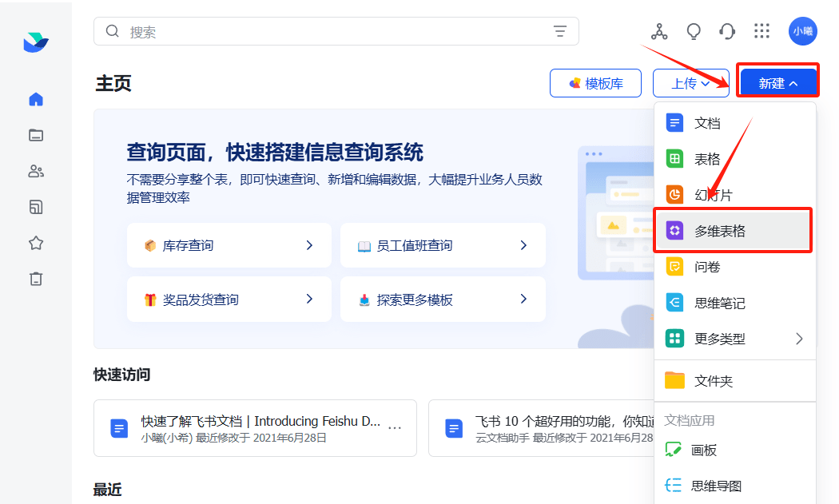Open the 思维导图 mind map app
This screenshot has width=839, height=504.
click(734, 486)
